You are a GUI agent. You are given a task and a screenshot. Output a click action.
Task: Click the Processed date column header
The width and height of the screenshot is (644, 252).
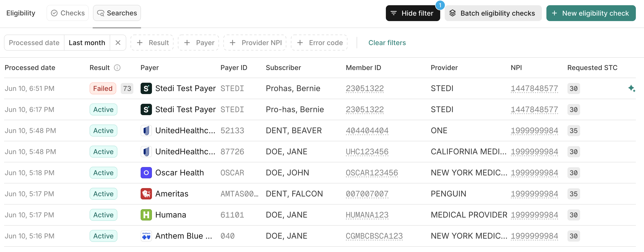click(x=30, y=68)
